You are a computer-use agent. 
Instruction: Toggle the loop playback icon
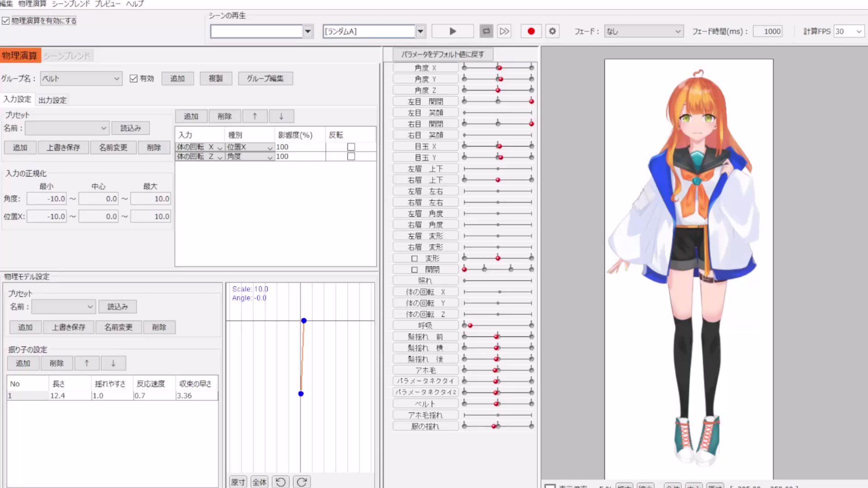486,31
